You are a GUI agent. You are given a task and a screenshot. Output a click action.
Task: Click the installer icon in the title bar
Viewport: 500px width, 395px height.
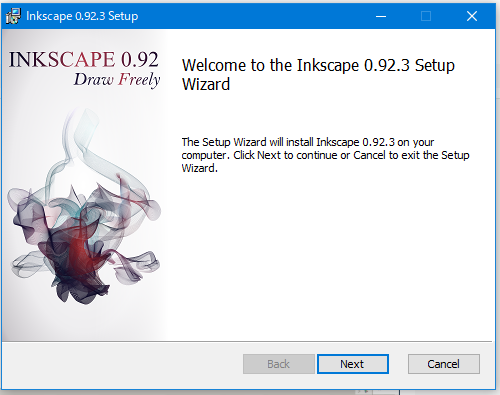tap(13, 16)
